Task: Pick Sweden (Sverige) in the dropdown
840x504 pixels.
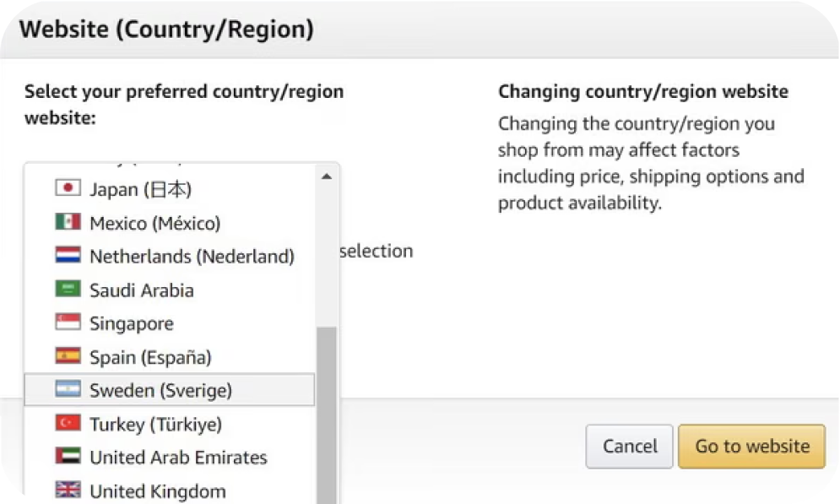Action: pos(160,390)
